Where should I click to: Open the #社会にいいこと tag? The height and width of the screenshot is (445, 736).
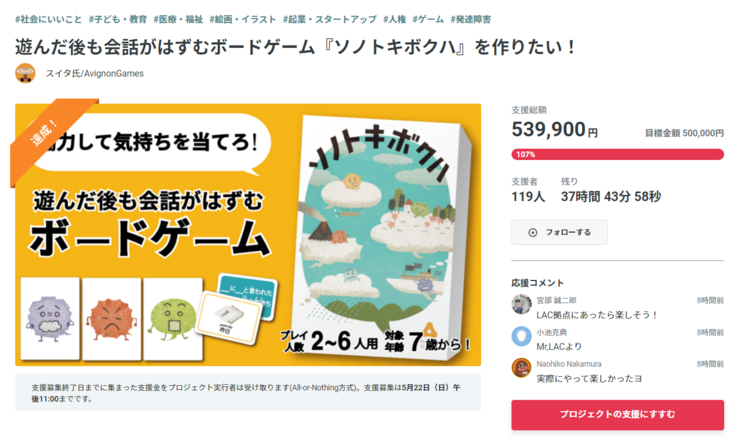[47, 19]
